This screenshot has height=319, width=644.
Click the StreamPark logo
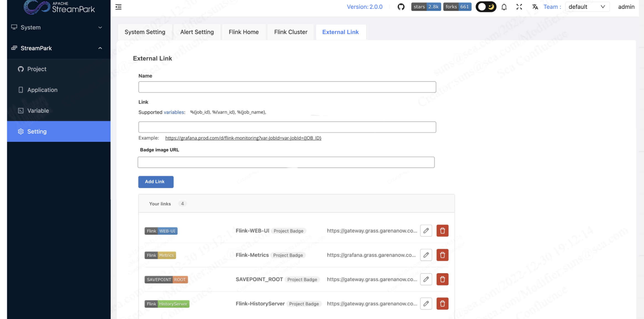click(59, 7)
